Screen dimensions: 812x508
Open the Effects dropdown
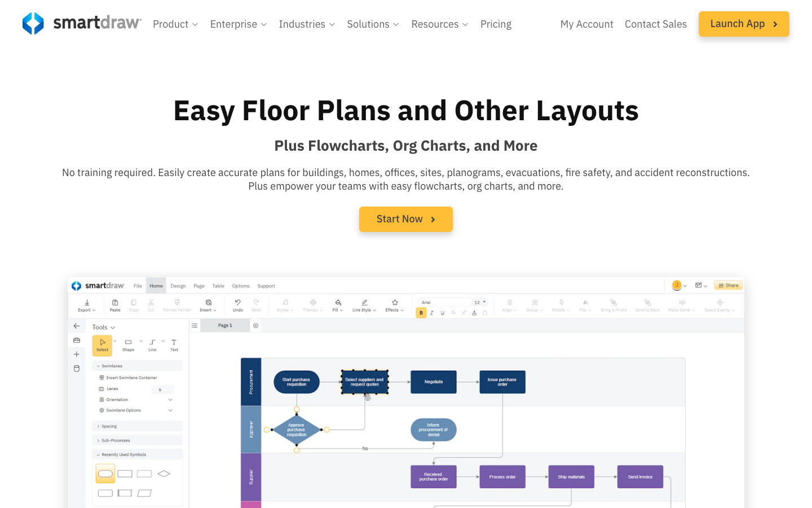click(395, 305)
